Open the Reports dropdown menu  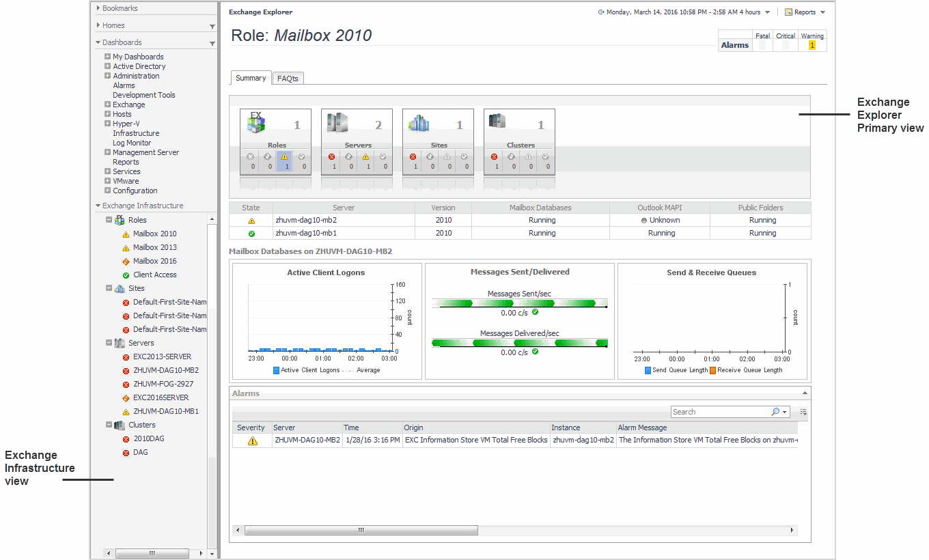[x=806, y=12]
